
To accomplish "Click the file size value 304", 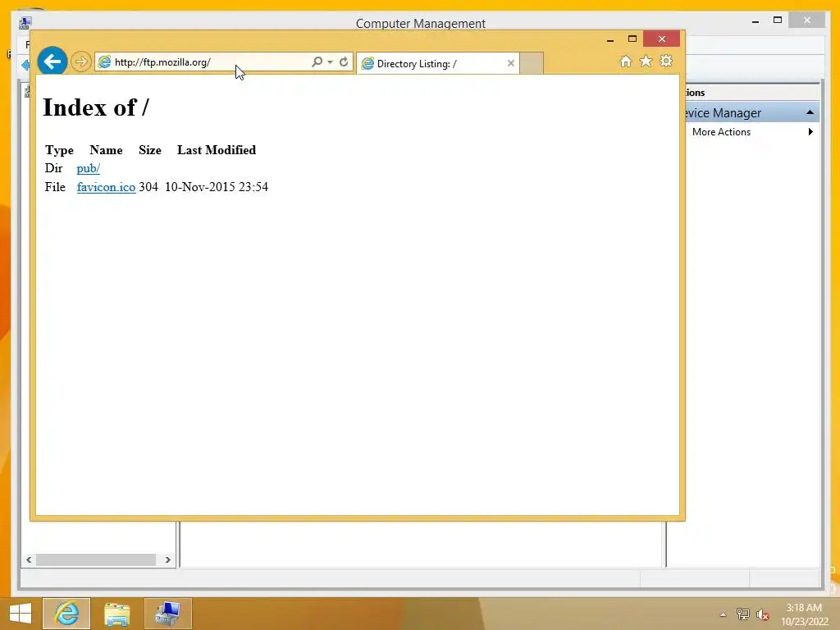I will [148, 187].
